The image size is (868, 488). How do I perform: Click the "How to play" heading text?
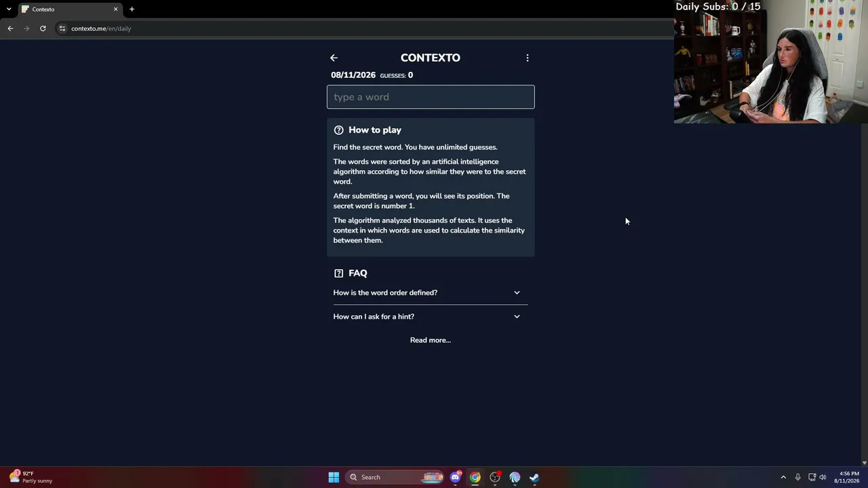pos(375,130)
